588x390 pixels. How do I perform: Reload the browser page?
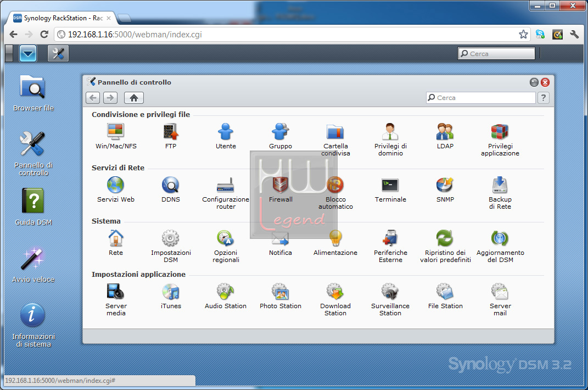click(44, 35)
